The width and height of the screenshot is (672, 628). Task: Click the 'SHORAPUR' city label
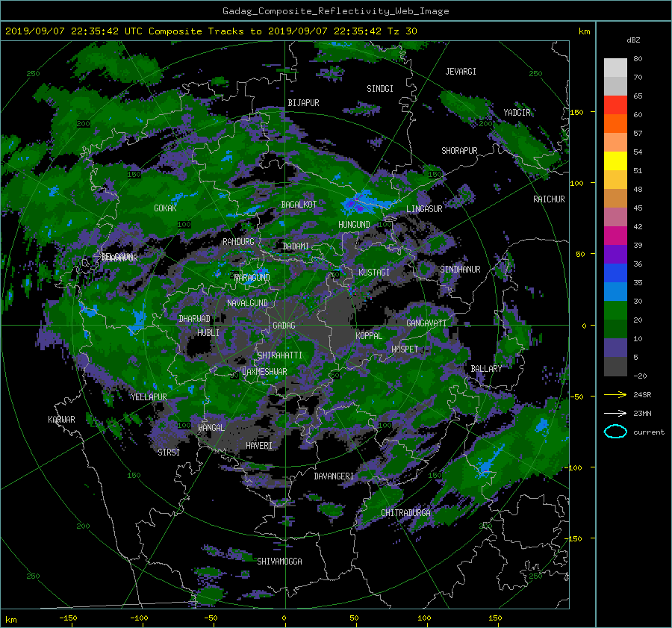[x=459, y=151]
